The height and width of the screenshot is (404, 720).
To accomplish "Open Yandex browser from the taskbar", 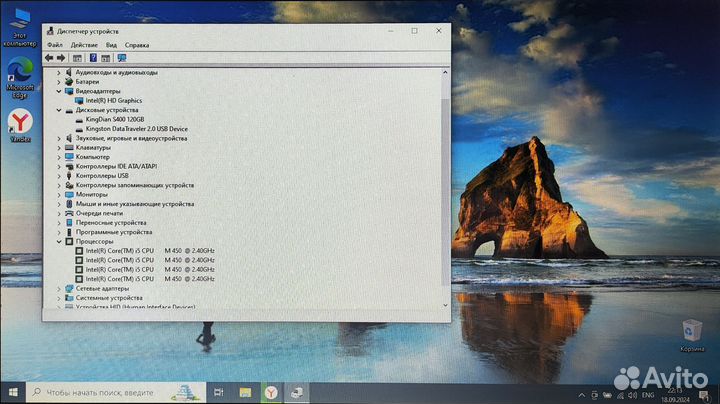I will [271, 393].
